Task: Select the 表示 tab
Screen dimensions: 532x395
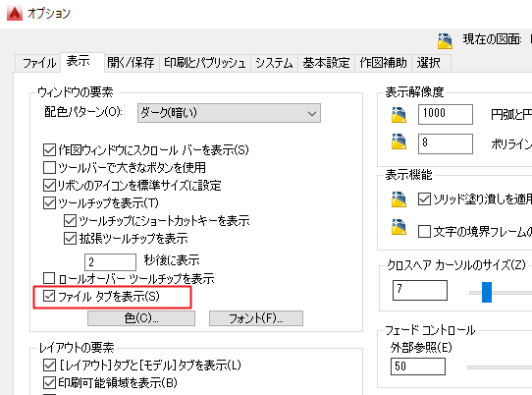Action: point(82,62)
